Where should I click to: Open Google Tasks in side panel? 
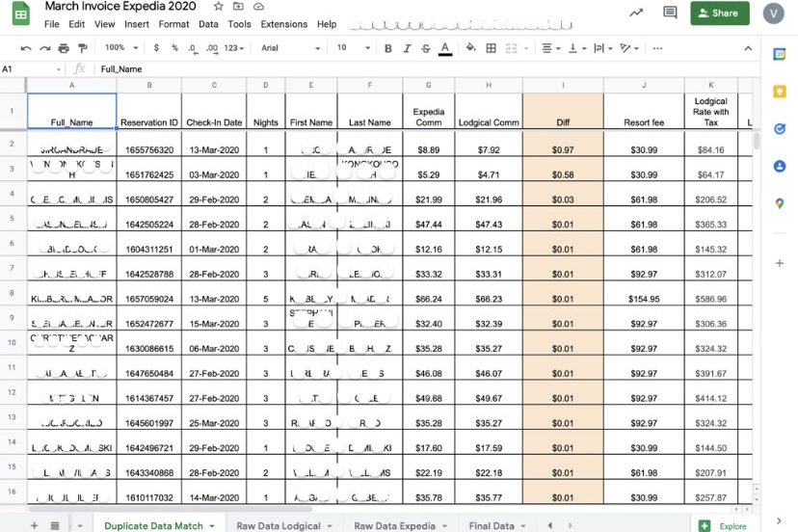coord(779,129)
